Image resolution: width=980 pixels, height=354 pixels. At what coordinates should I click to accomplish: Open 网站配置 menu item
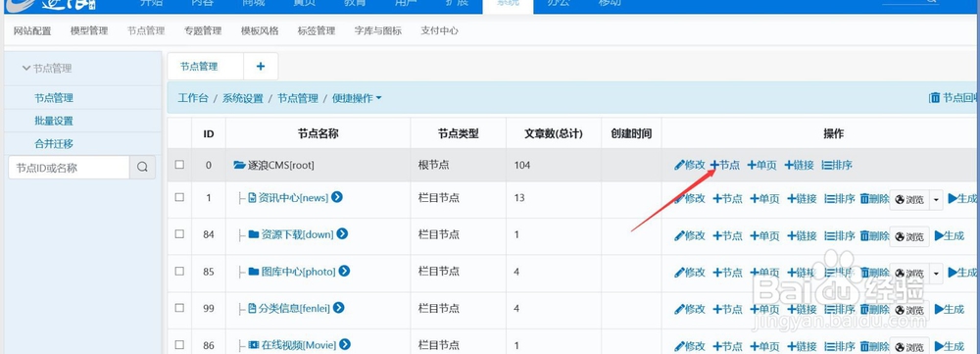click(32, 30)
